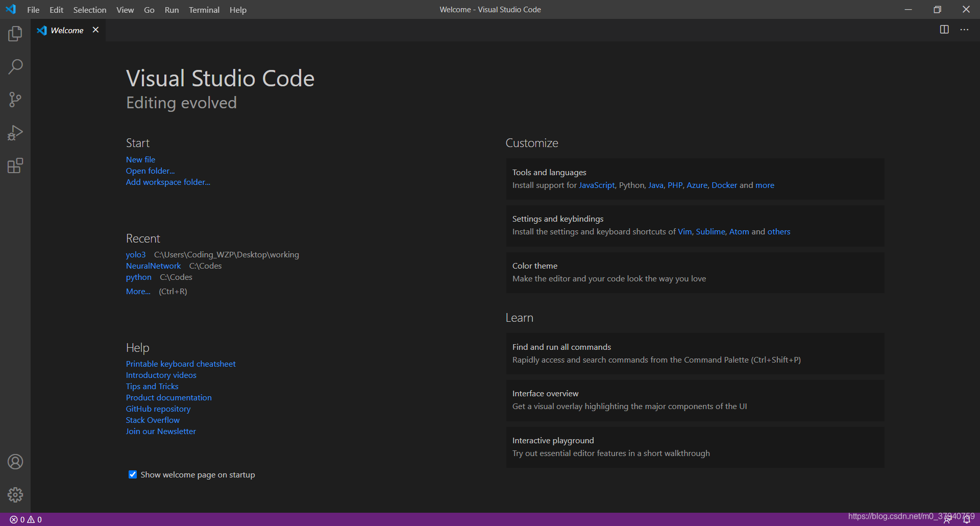The height and width of the screenshot is (526, 980).
Task: Click the Settings and keybindings heading
Action: point(558,219)
